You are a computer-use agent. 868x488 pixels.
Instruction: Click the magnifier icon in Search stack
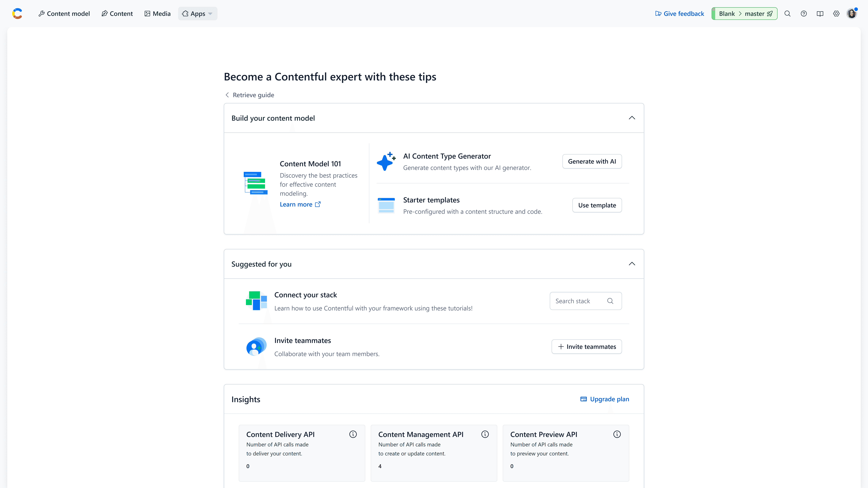(610, 301)
